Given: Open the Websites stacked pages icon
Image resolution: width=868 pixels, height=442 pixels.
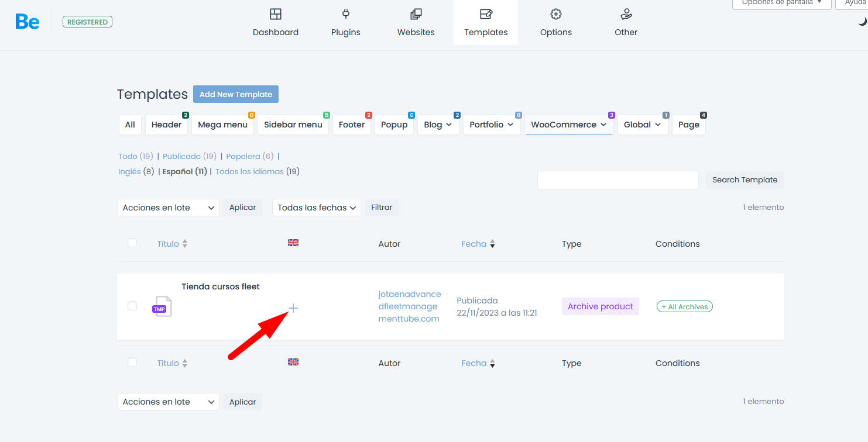Looking at the screenshot, I should (416, 14).
